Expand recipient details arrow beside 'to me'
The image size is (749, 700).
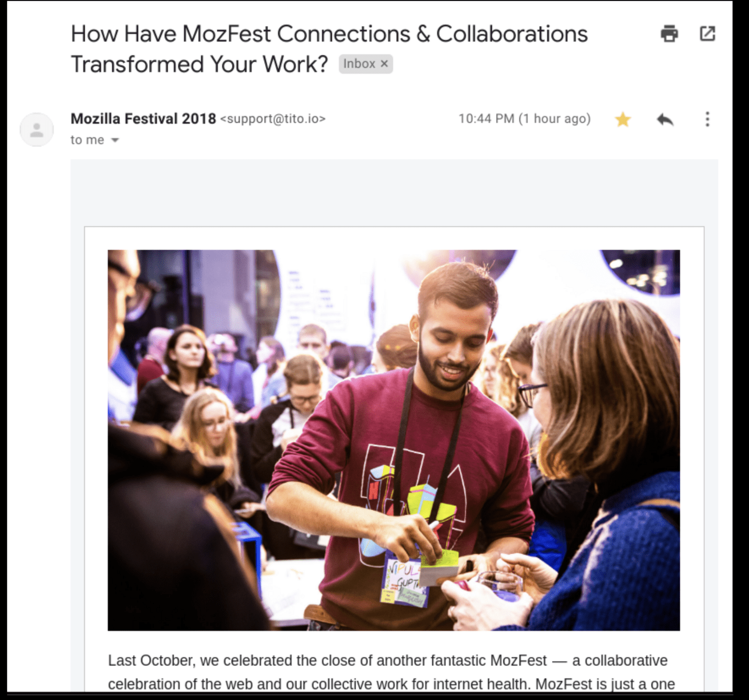tap(115, 141)
